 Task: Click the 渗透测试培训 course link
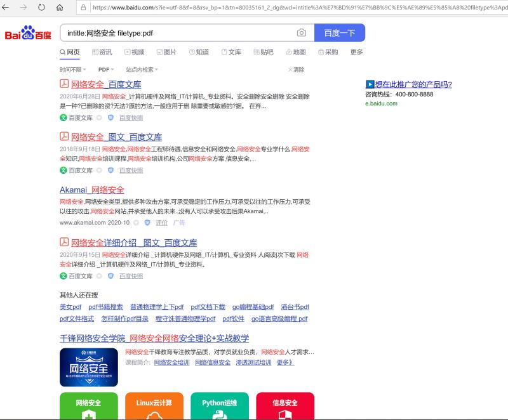(x=253, y=362)
